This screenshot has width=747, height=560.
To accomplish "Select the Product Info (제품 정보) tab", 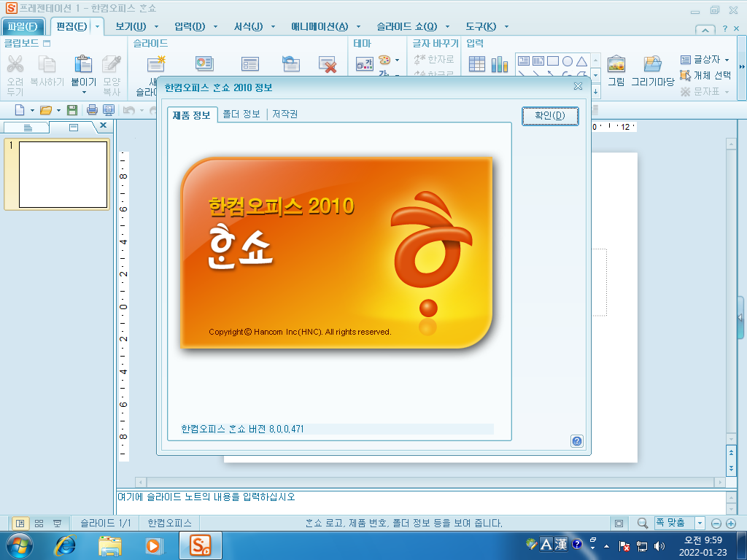I will 192,114.
